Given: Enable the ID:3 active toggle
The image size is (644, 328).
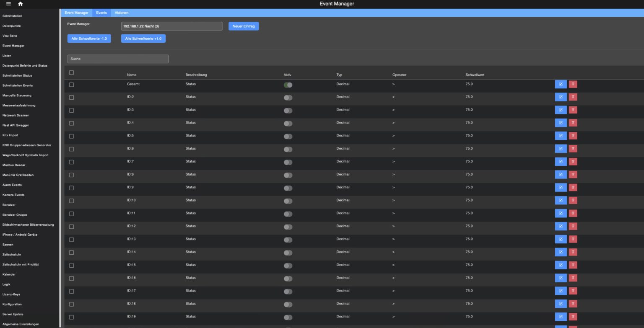Looking at the screenshot, I should point(288,111).
